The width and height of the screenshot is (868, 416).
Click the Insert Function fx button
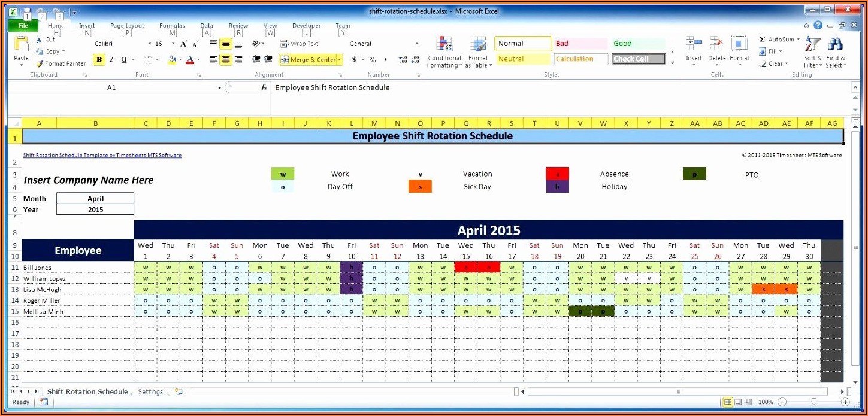264,87
